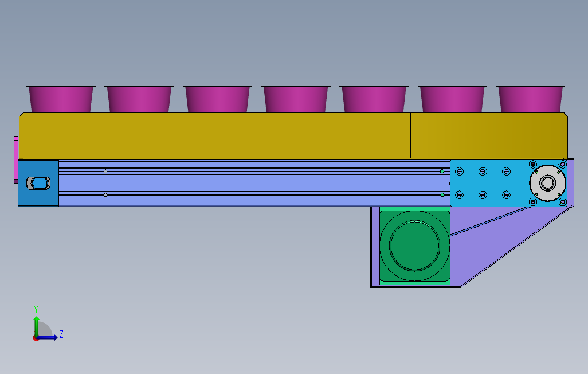Select the periwinkle aluminum rail profile

click(254, 183)
